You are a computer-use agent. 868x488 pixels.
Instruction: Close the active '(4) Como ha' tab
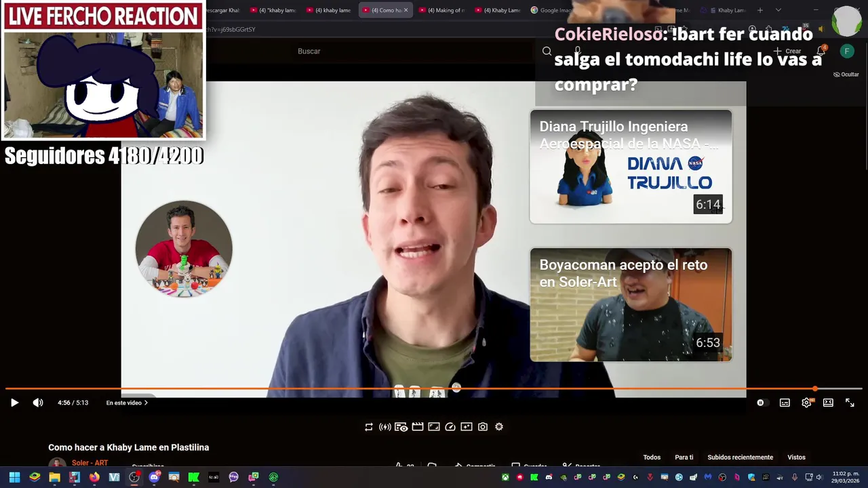pyautogui.click(x=406, y=10)
